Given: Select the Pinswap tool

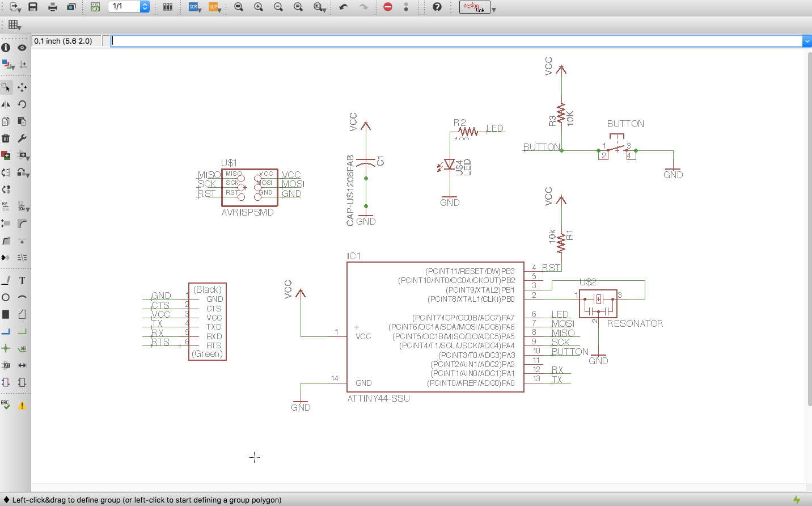Looking at the screenshot, I should [6, 172].
